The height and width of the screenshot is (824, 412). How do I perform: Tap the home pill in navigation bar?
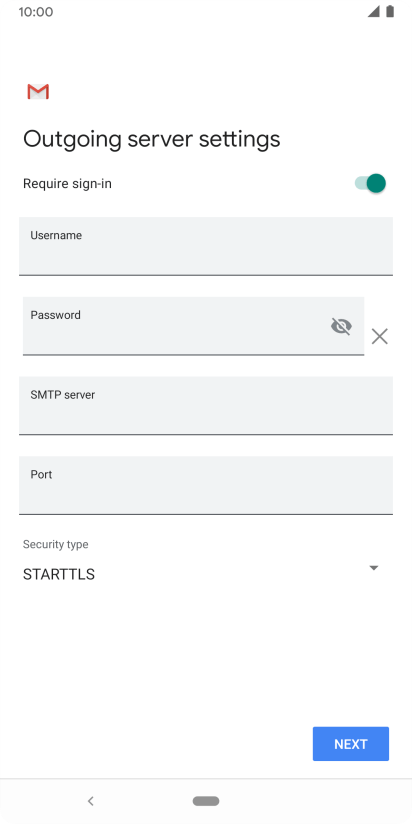click(206, 801)
